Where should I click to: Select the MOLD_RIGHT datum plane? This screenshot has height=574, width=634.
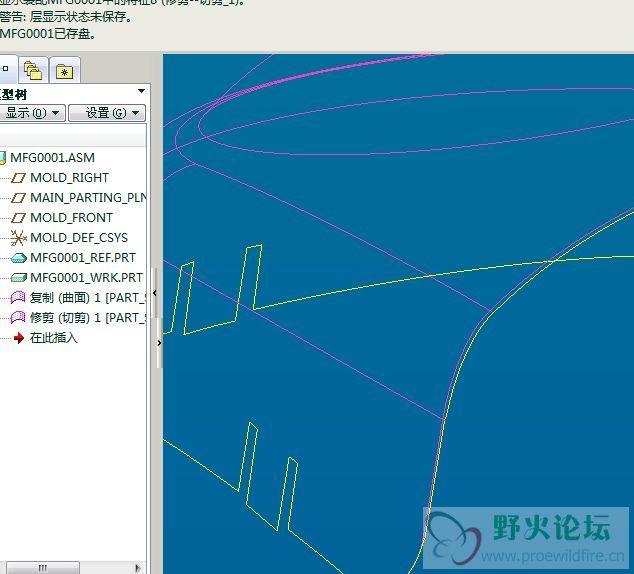coord(69,178)
